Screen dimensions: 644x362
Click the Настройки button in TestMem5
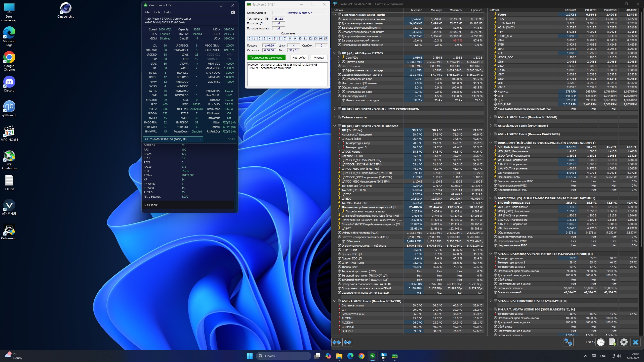(x=299, y=58)
